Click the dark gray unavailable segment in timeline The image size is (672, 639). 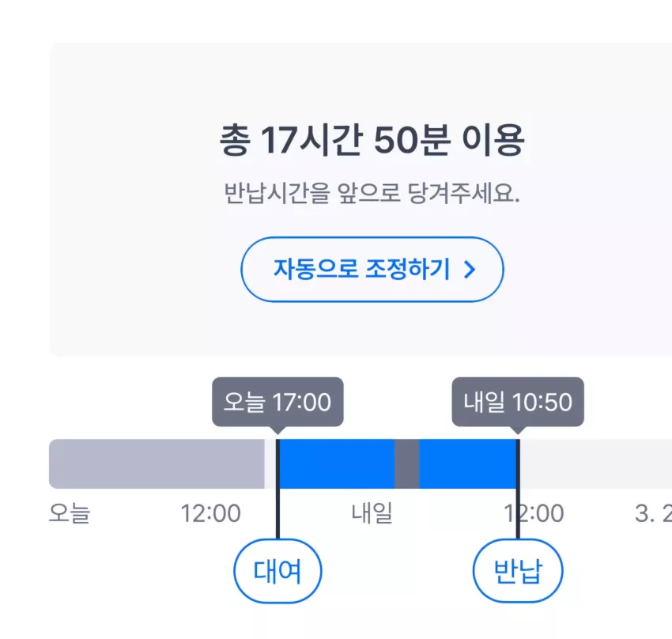click(x=406, y=463)
